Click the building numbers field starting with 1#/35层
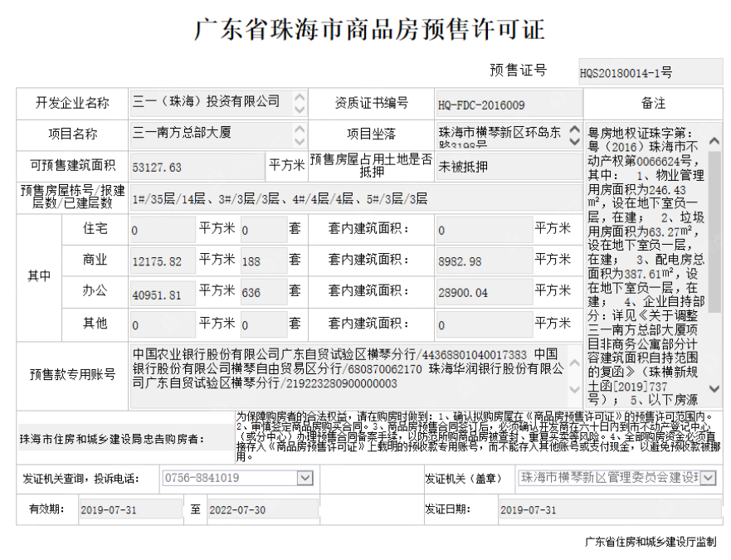Screen dimensions: 731x560 click(356, 198)
